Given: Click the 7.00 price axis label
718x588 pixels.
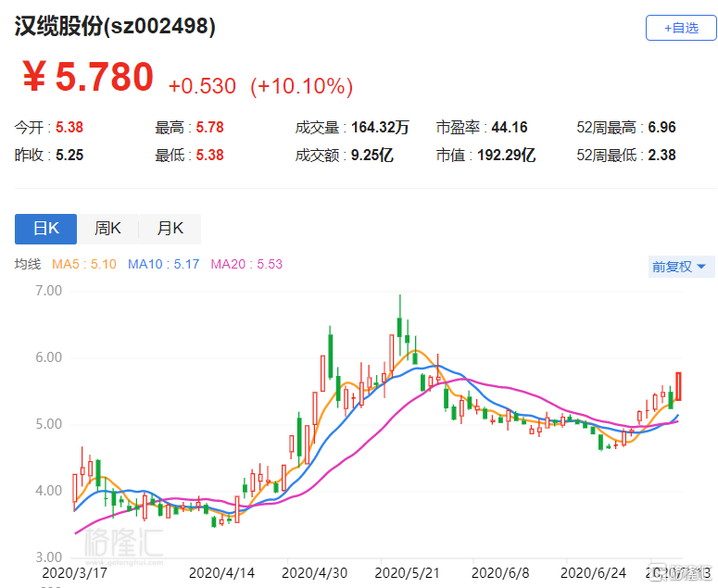Looking at the screenshot, I should click(48, 291).
